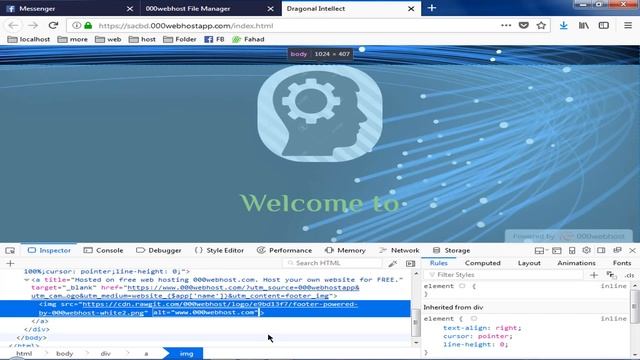Toggle pseudo-class panel icon
This screenshot has width=640, height=360.
(x=611, y=275)
